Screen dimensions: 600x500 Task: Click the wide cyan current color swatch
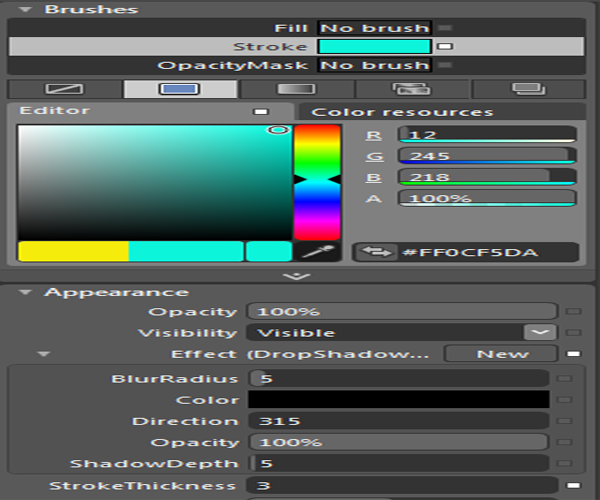pos(186,251)
